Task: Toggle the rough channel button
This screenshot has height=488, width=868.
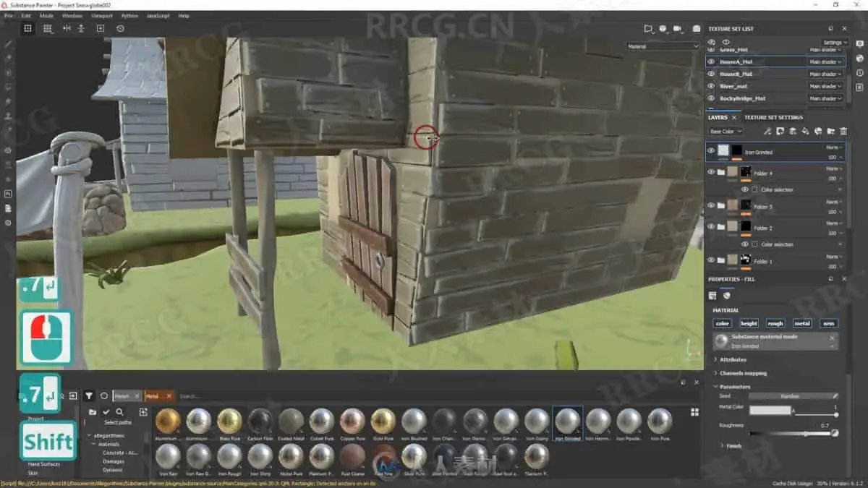Action: (775, 323)
